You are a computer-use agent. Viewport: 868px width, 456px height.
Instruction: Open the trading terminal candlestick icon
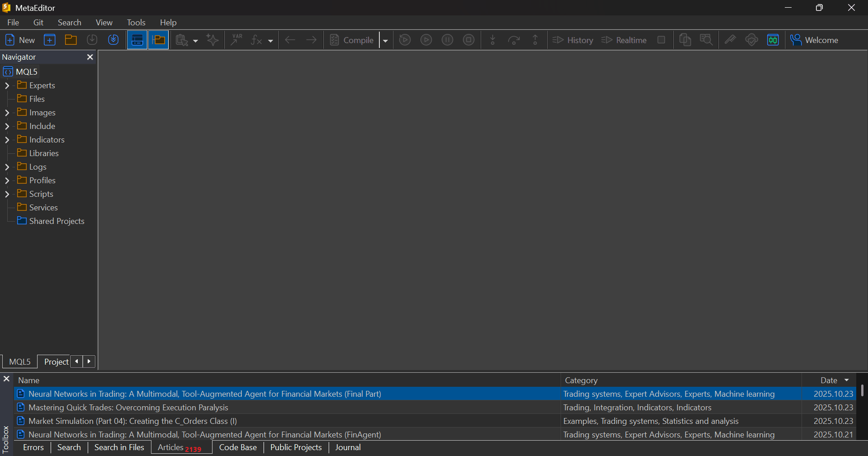773,40
